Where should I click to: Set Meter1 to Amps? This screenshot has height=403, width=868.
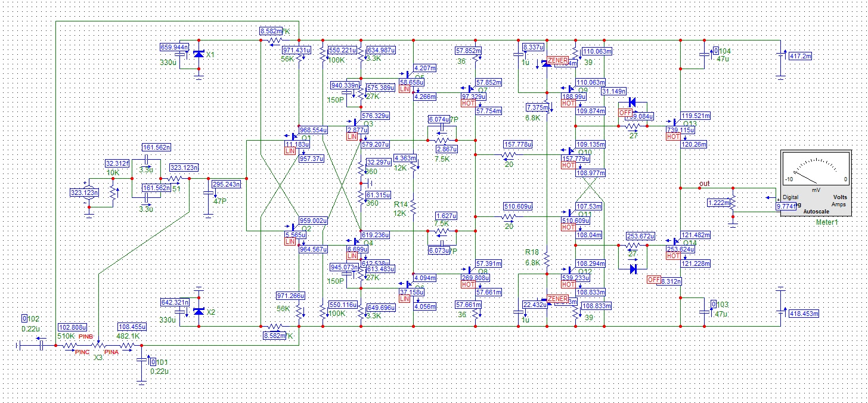838,204
